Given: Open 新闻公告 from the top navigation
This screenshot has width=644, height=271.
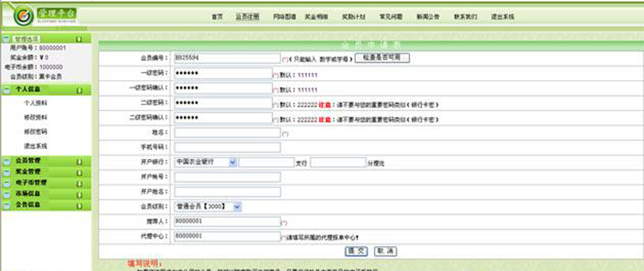Looking at the screenshot, I should click(x=428, y=17).
